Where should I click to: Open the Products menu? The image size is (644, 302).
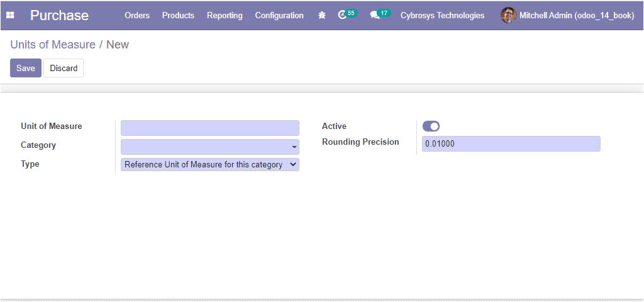178,16
